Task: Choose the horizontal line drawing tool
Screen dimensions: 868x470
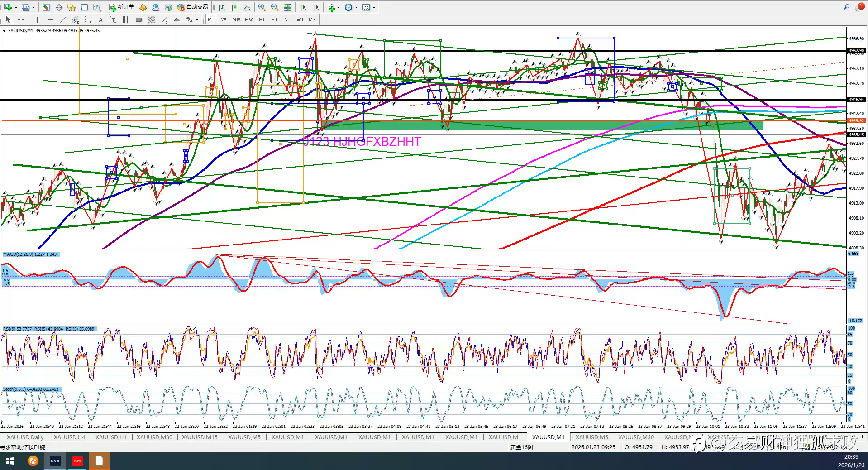Action: point(50,19)
